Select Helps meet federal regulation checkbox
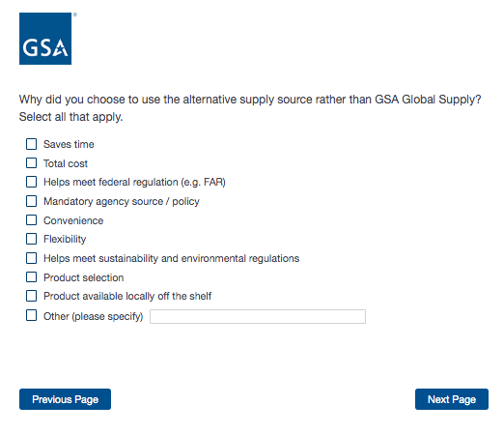504x434 pixels. click(x=31, y=182)
